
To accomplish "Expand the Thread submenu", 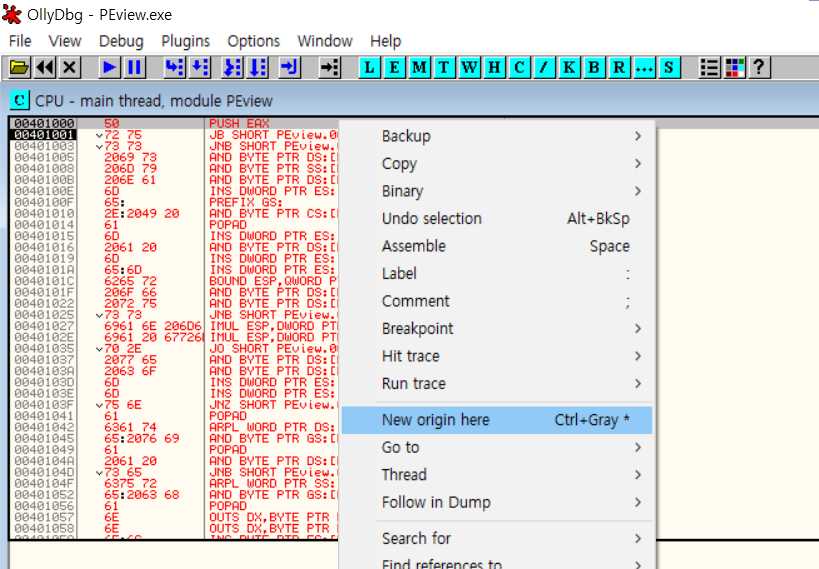I will (x=497, y=474).
